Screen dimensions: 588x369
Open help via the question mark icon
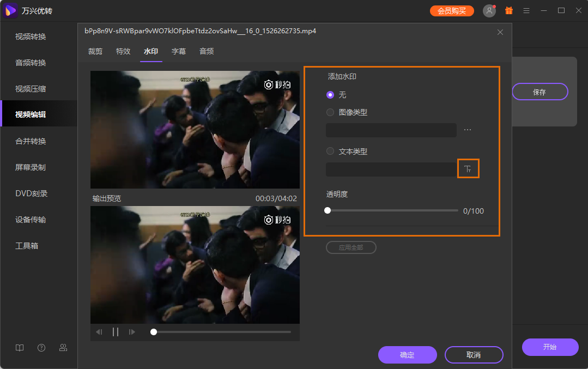[x=41, y=347]
